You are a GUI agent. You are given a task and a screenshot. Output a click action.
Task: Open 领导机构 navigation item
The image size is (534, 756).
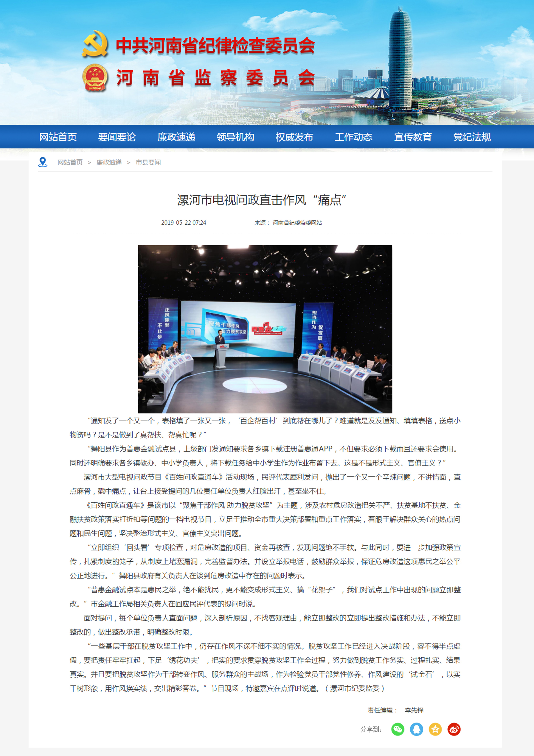[235, 137]
